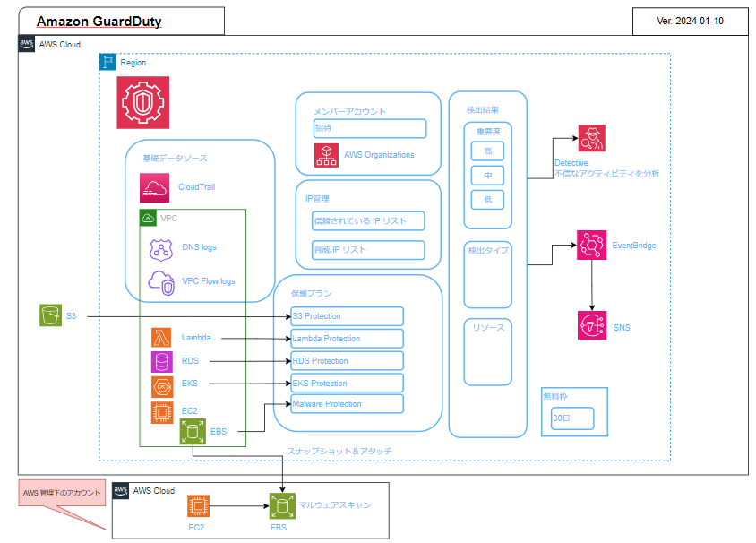Click the AWS Organizations icon
Viewport: 756px width, 543px height.
pos(326,154)
